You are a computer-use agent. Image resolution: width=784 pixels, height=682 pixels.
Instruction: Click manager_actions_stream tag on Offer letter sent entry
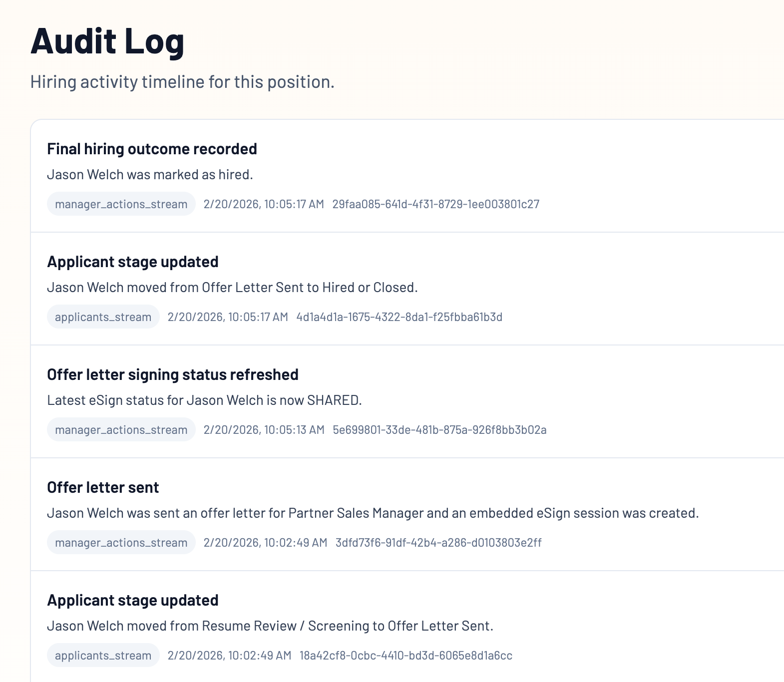[121, 543]
